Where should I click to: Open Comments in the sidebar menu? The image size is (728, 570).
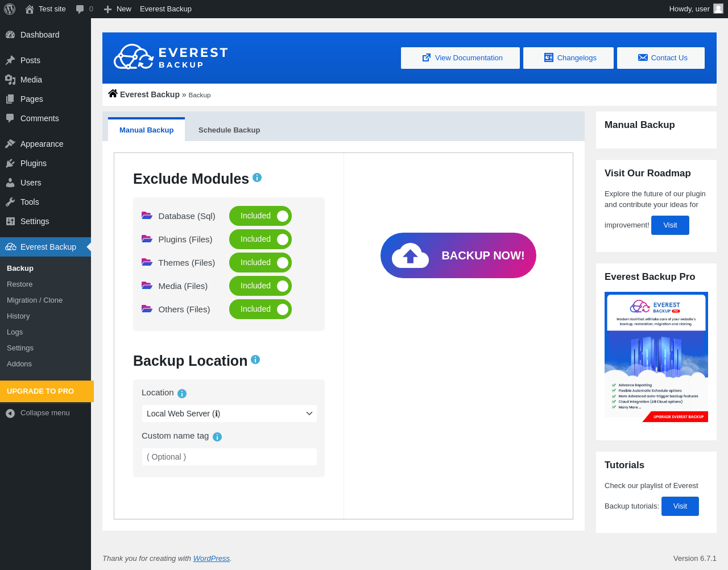pos(45,118)
